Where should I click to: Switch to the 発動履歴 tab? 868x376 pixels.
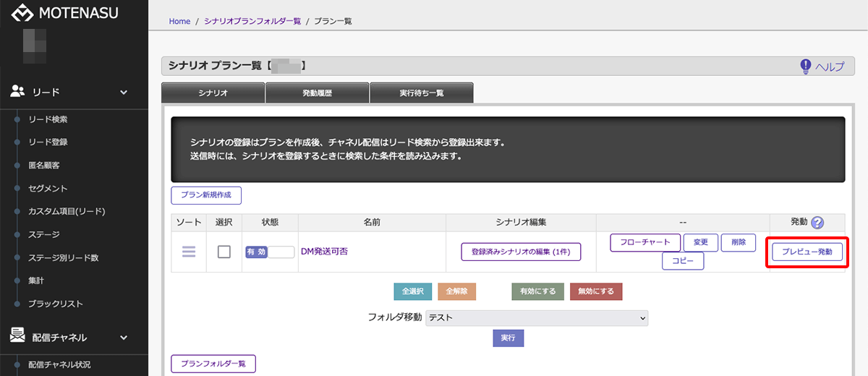(x=317, y=93)
